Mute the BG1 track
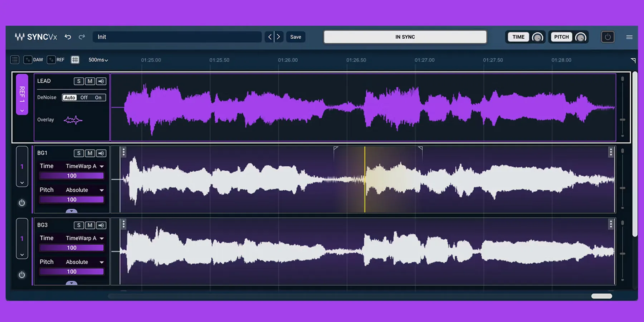 coord(90,153)
